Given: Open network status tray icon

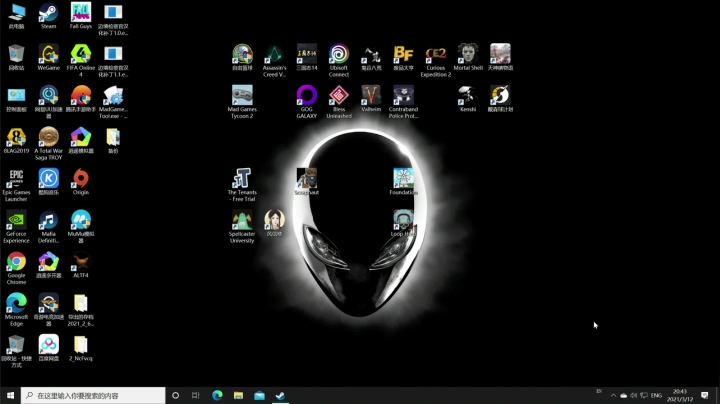Looking at the screenshot, I should click(644, 395).
